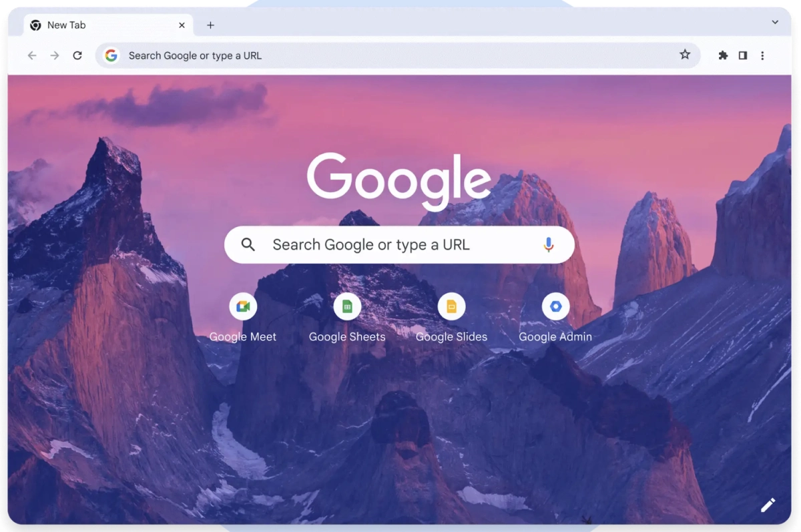Open Chrome's three-dot menu
Image resolution: width=801 pixels, height=532 pixels.
762,55
